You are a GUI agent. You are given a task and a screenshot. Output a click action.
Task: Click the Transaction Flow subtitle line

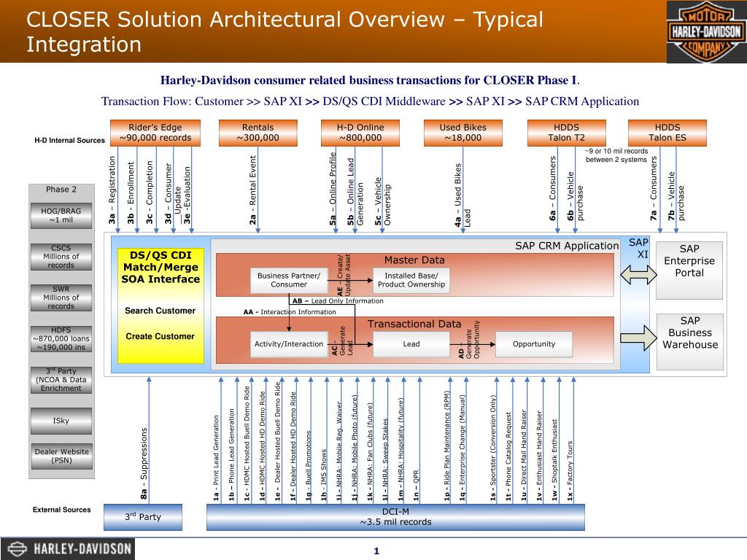tap(370, 101)
